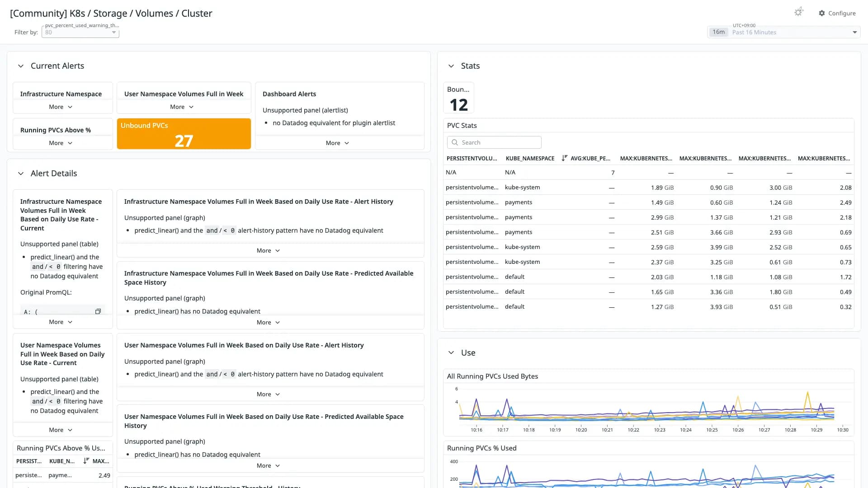
Task: Click the magnifier icon in PVC Stats search
Action: coord(455,142)
